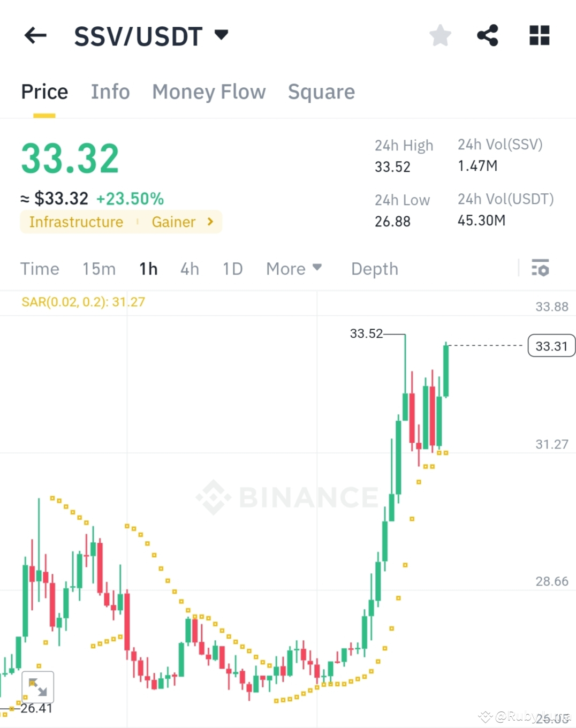Enable the 1D timeframe view
This screenshot has height=728, width=576.
pyautogui.click(x=232, y=269)
